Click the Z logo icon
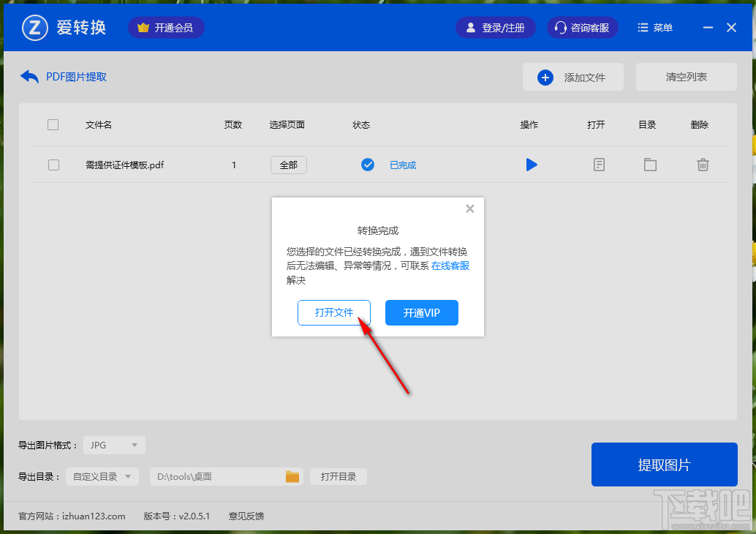Image resolution: width=756 pixels, height=534 pixels. (x=34, y=27)
